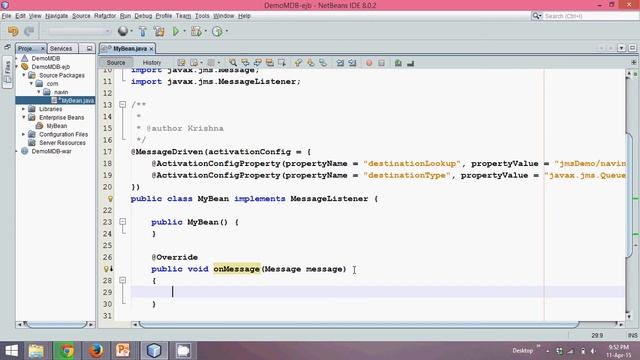
Task: Click the Windows Start button
Action: [11, 351]
